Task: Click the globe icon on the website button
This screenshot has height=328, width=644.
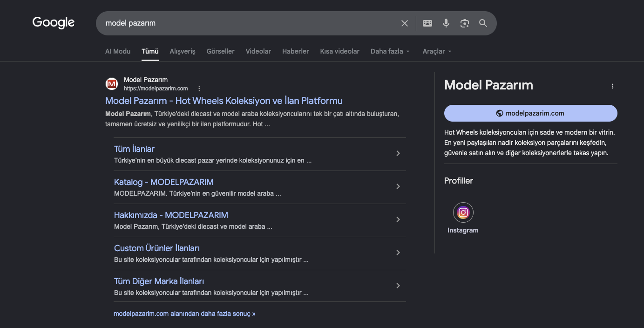Action: (x=500, y=113)
